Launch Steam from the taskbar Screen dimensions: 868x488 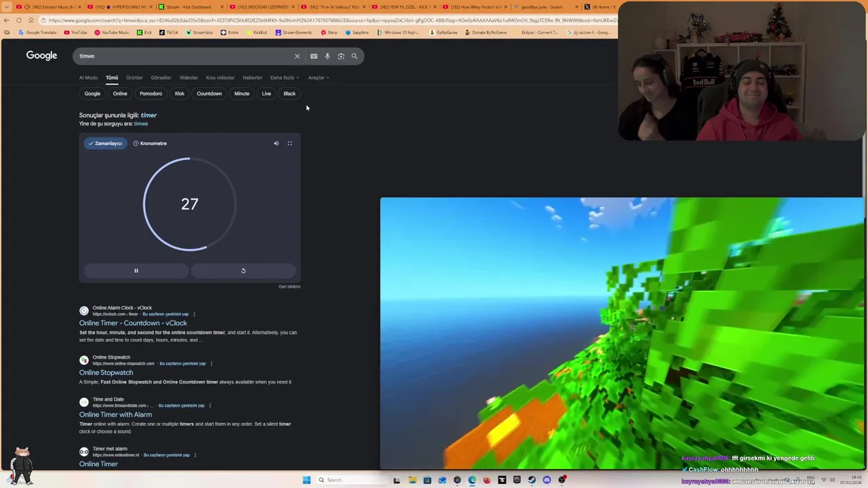pos(532,480)
